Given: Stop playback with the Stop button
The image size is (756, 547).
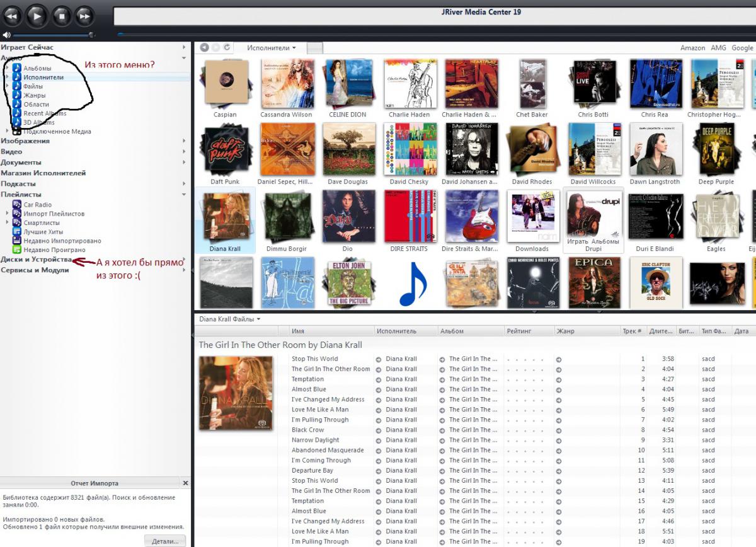Looking at the screenshot, I should click(61, 15).
